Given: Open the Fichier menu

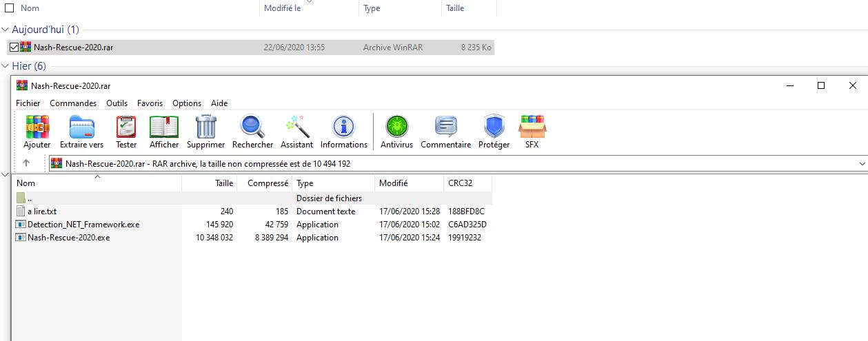Looking at the screenshot, I should click(x=28, y=103).
